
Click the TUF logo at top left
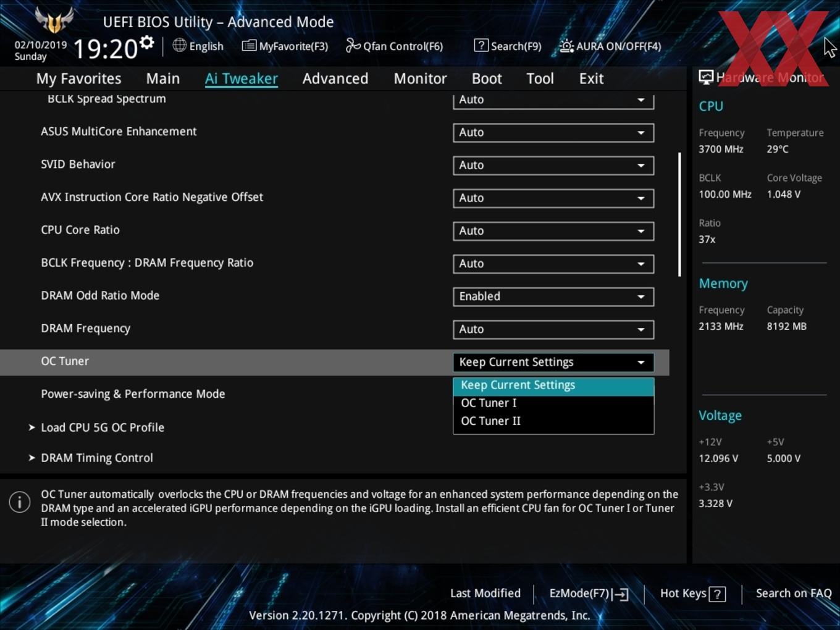[54, 20]
